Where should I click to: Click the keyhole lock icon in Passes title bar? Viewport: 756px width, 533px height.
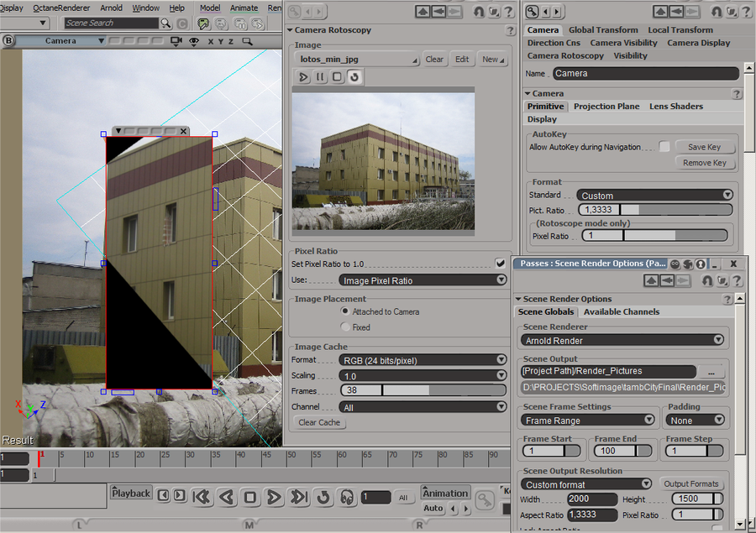[701, 264]
